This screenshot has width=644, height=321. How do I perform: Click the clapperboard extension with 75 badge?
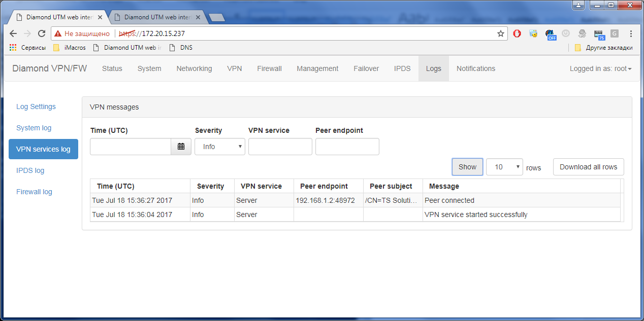[x=599, y=34]
